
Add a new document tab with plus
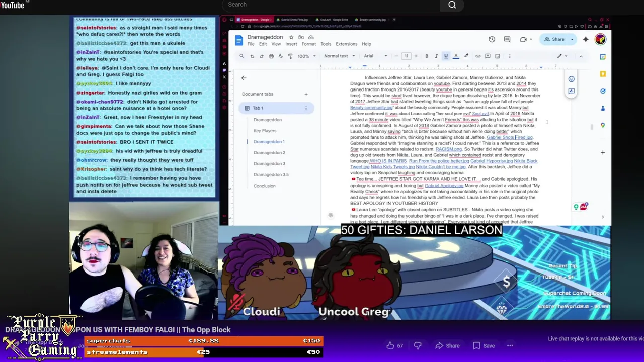[306, 94]
